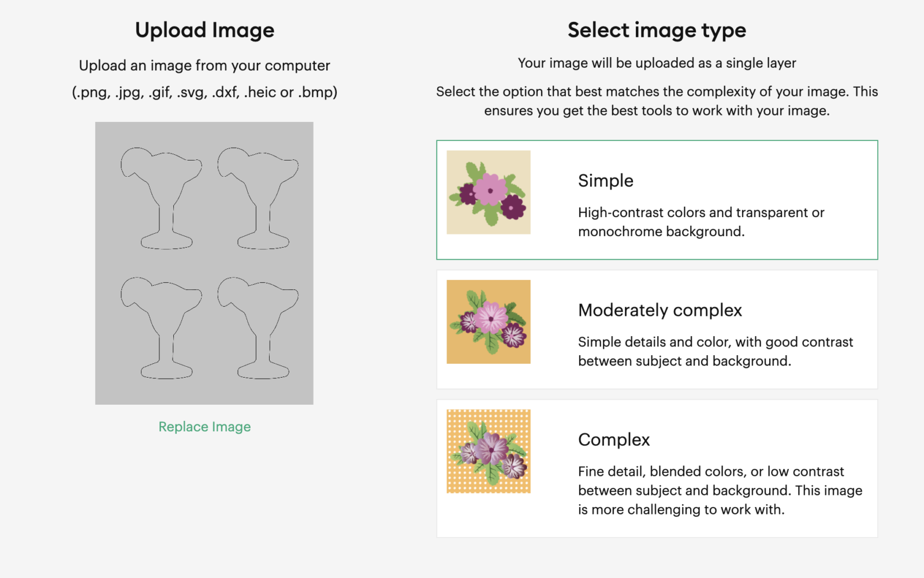Click the Upload Image heading
The width and height of the screenshot is (924, 578).
click(x=204, y=30)
